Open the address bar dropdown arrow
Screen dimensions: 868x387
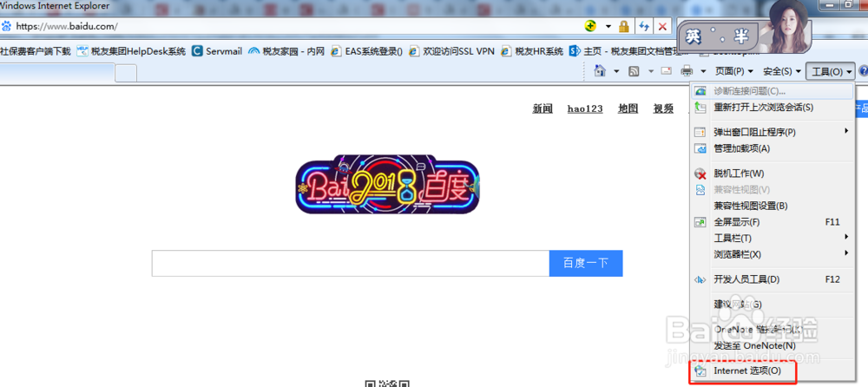[x=608, y=26]
